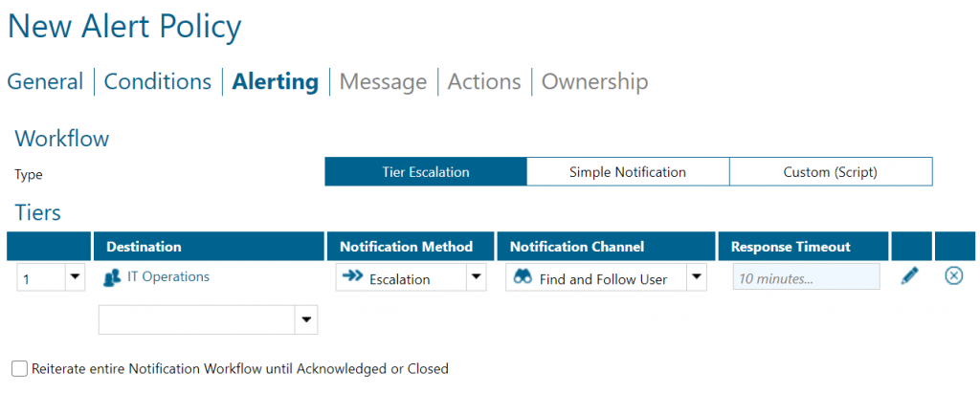Enable Reiterate entire Notification Workflow checkbox
This screenshot has width=980, height=394.
click(19, 368)
